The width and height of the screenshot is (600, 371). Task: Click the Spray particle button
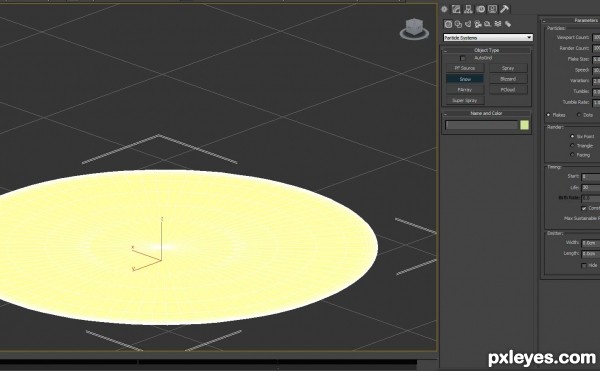508,68
